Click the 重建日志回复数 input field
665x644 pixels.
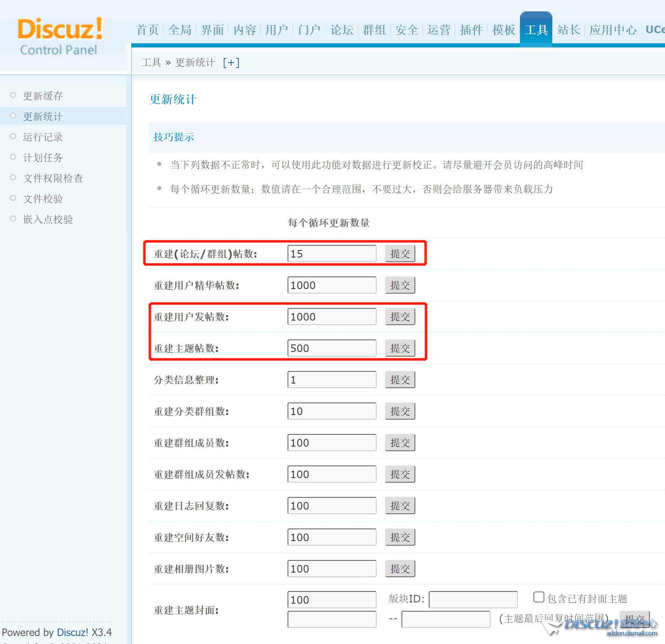point(332,506)
